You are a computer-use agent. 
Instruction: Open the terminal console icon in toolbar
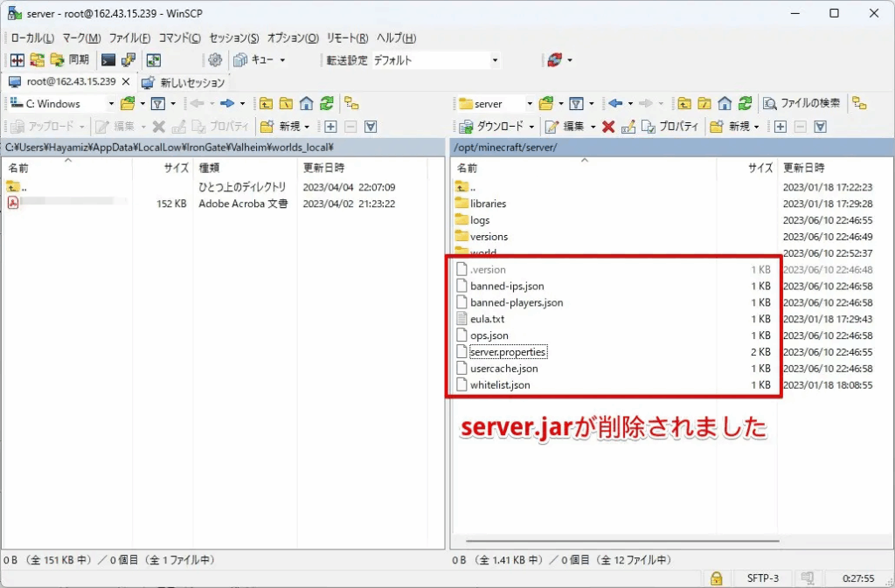click(x=108, y=60)
